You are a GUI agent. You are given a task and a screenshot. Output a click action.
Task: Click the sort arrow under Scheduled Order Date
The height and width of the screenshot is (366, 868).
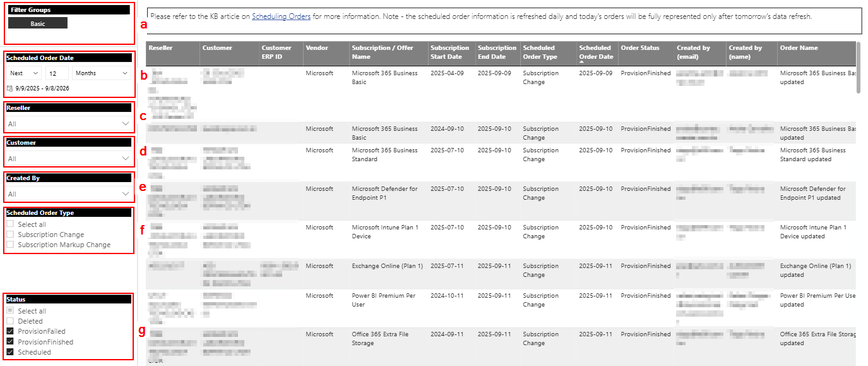click(581, 62)
